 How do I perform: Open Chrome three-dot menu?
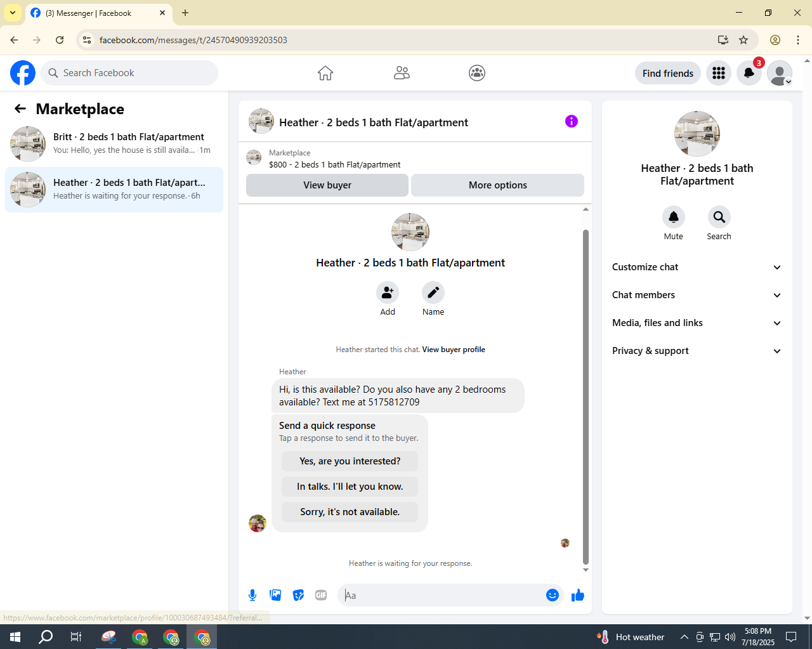click(798, 40)
